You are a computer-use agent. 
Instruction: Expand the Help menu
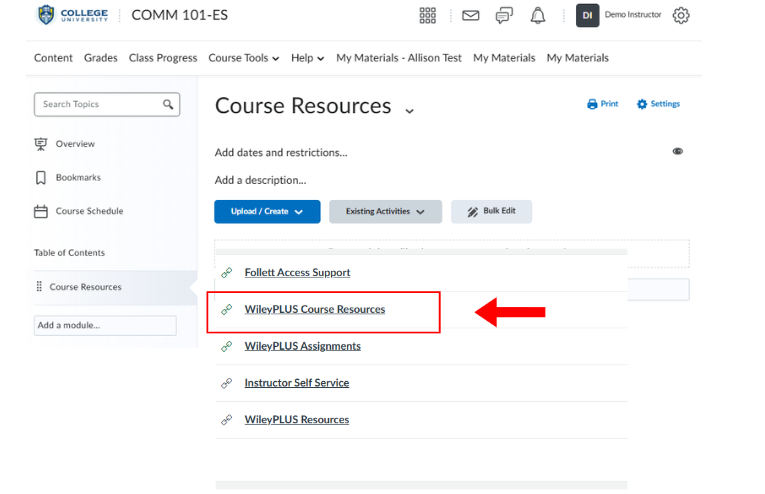(x=307, y=58)
